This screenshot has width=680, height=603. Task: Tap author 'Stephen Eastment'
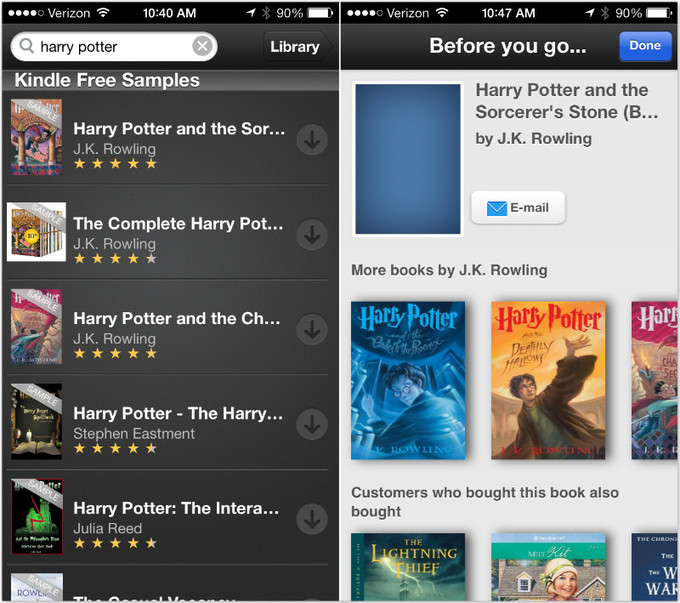coord(134,434)
